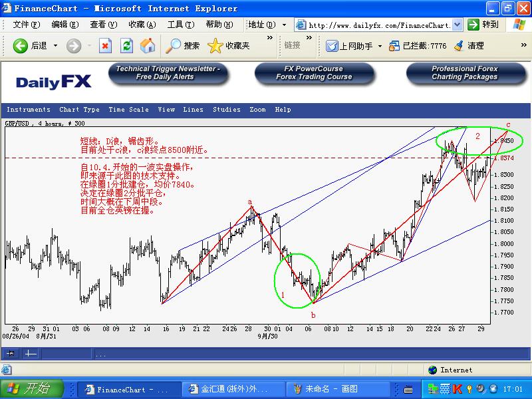This screenshot has width=532, height=399.
Task: Click the 已拦截:7776 popup blocker icon
Action: [x=418, y=46]
